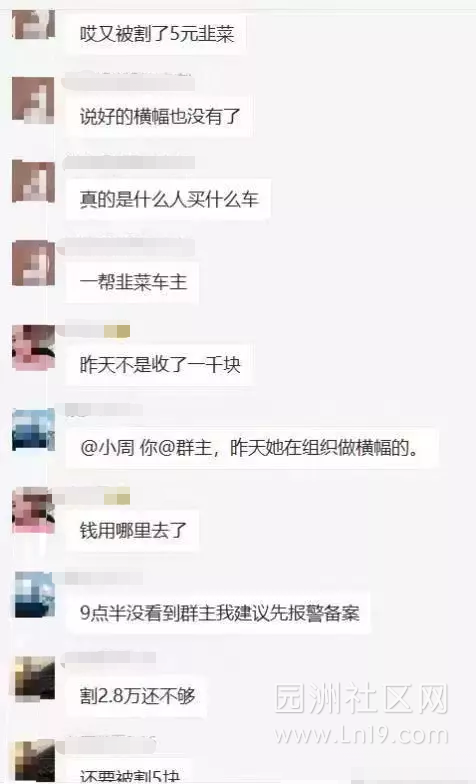Click avatar beside '一帮韭菜车主'

click(x=33, y=263)
